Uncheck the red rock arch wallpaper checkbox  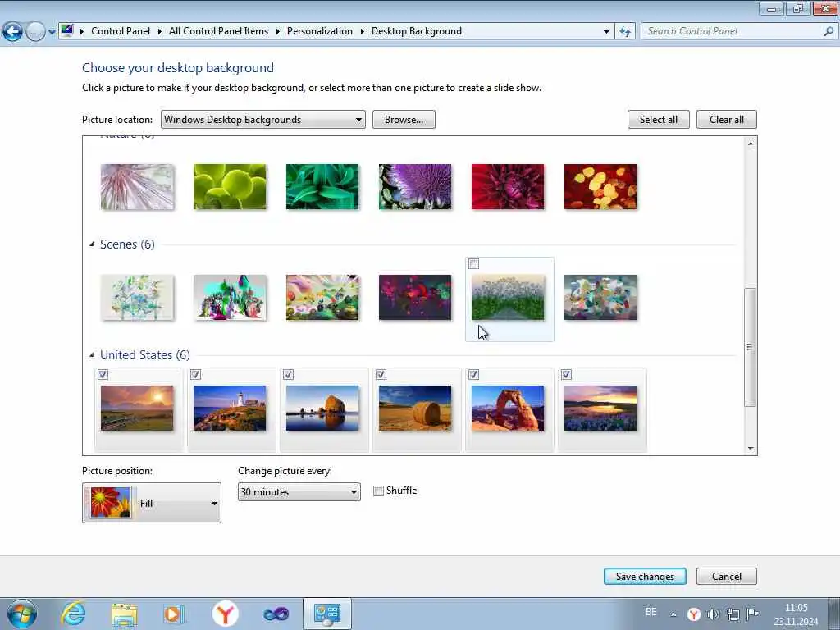473,374
